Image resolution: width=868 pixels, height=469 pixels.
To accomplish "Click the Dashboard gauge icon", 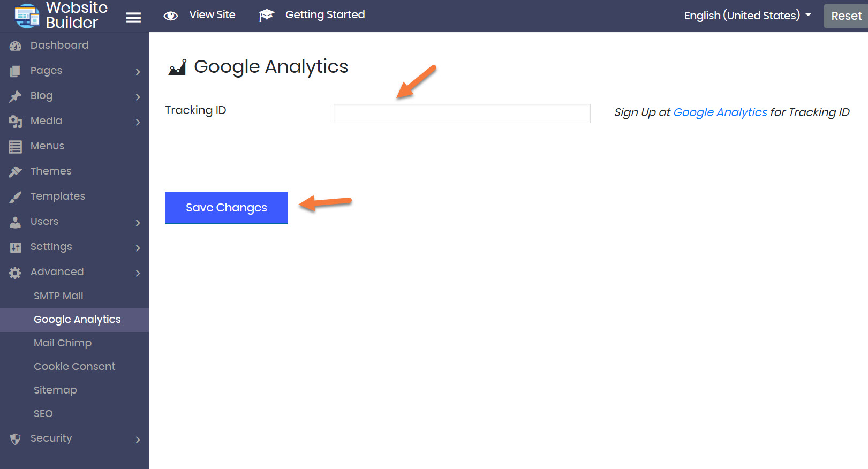I will pos(16,46).
